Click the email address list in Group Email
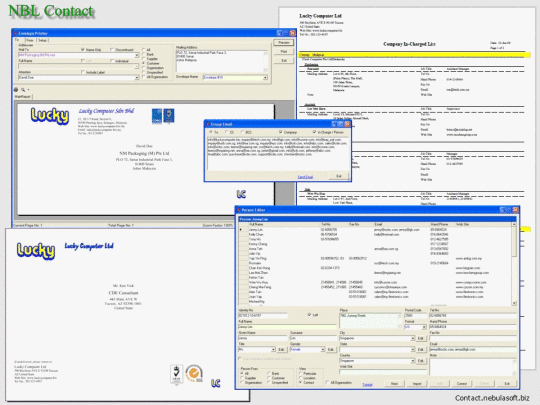Viewport: 540px width, 405px height. [278, 154]
